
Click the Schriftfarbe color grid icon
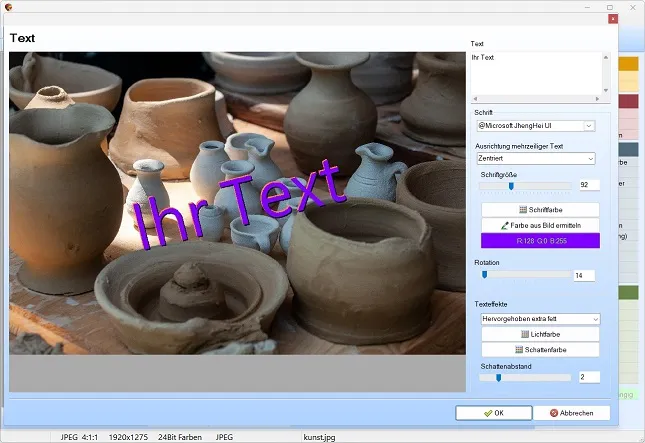coord(523,210)
